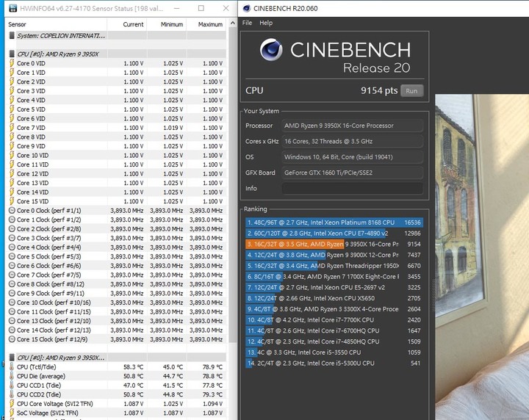529x420 pixels.
Task: Click the SoC Voltage lightning icon
Action: pos(12,413)
